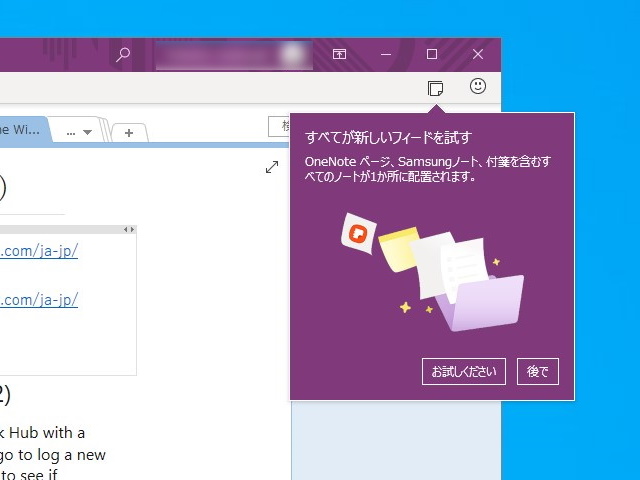Expand the page with the diagonal arrows icon
This screenshot has width=640, height=480.
click(x=272, y=167)
